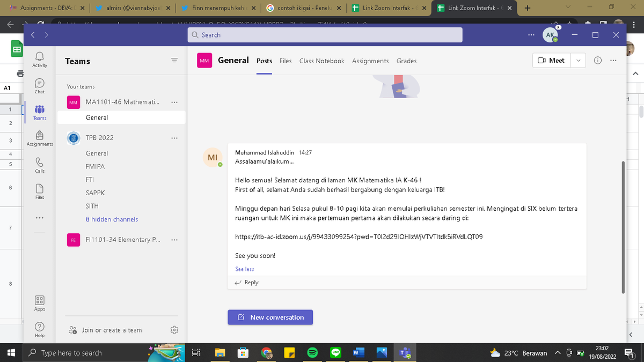
Task: Open Windows Start menu
Action: (11, 353)
